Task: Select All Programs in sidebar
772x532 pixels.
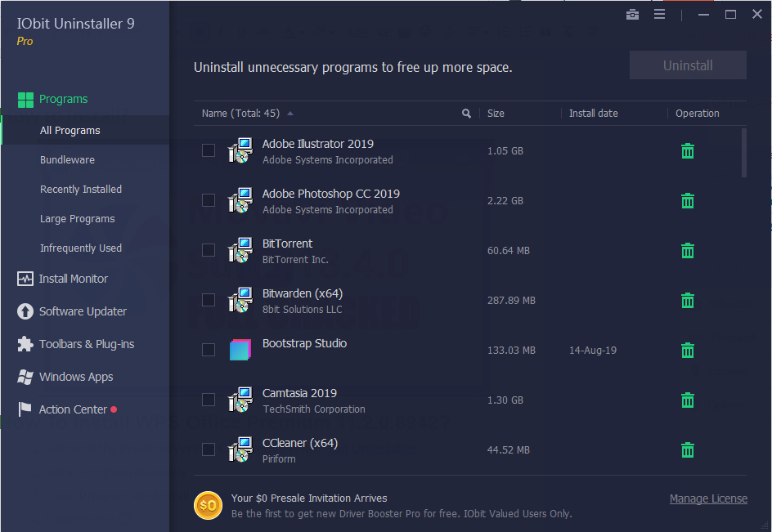Action: [85, 131]
